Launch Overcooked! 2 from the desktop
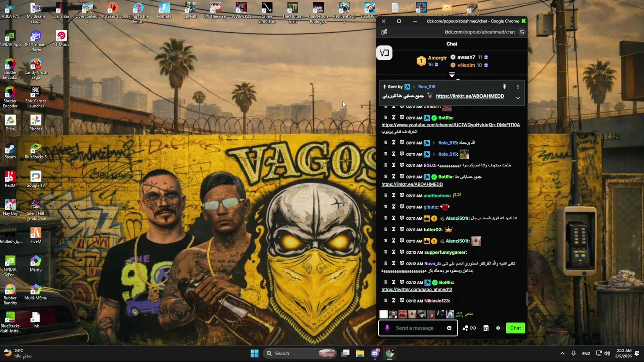Viewport: 644px width, 362px height. (x=87, y=13)
